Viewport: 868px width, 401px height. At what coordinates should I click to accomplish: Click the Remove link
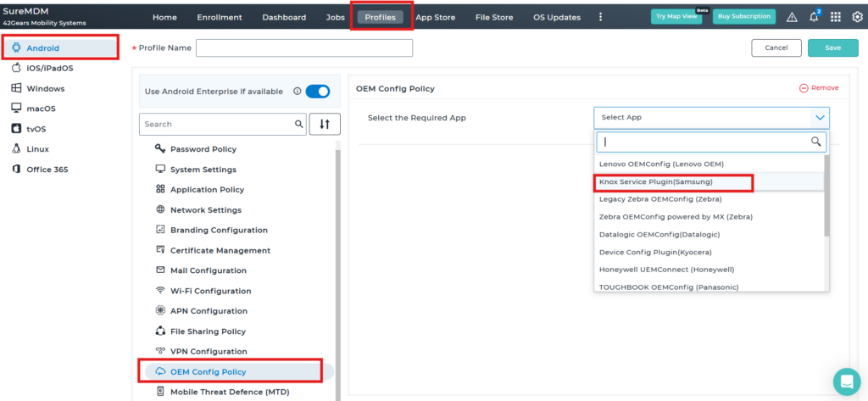click(819, 87)
